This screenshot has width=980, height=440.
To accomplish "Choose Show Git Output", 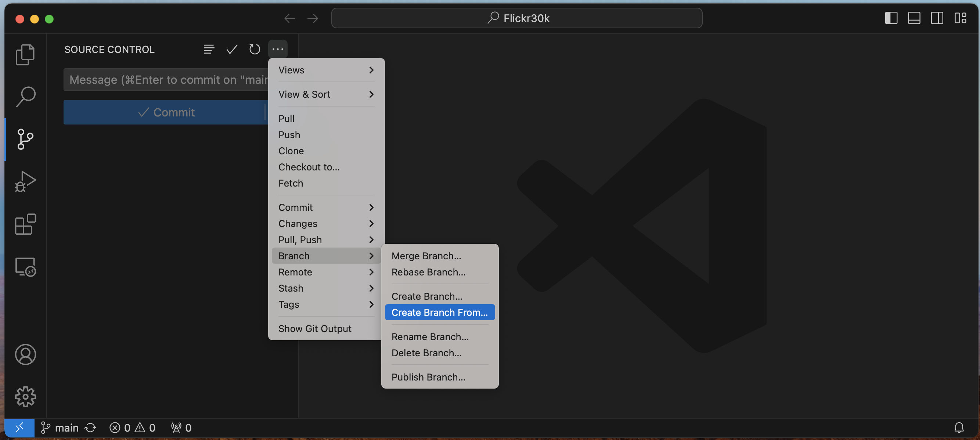I will click(315, 329).
